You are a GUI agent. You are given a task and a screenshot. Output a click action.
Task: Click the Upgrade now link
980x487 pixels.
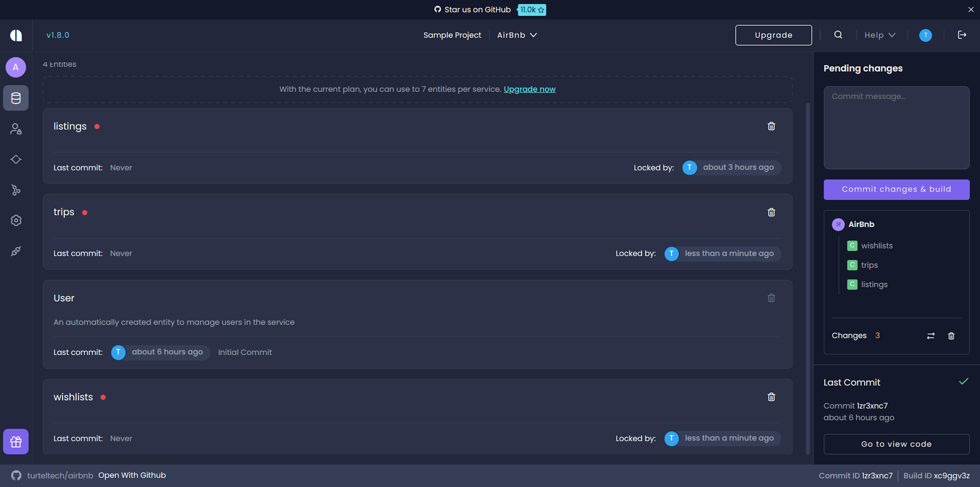click(530, 89)
